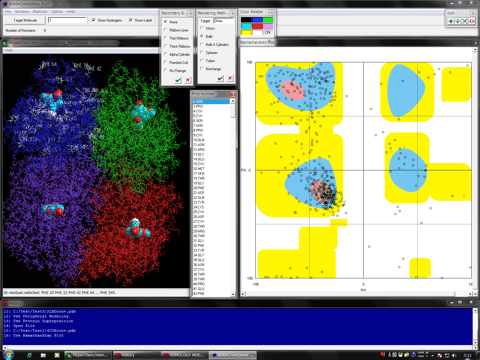Click the red circular icon in Icon panel
Image resolution: width=480 pixels, height=360 pixels.
(472, 21)
